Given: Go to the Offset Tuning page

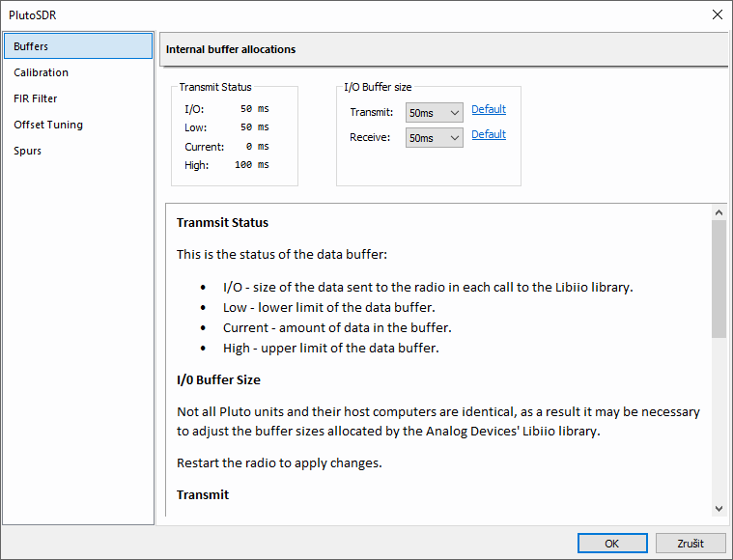Looking at the screenshot, I should (48, 125).
